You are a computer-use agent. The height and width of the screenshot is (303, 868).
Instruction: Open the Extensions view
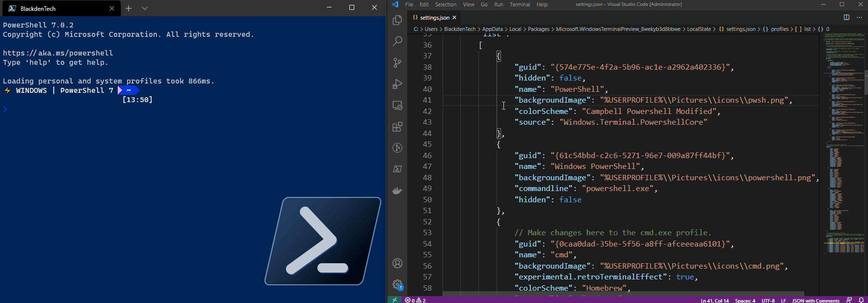click(397, 127)
